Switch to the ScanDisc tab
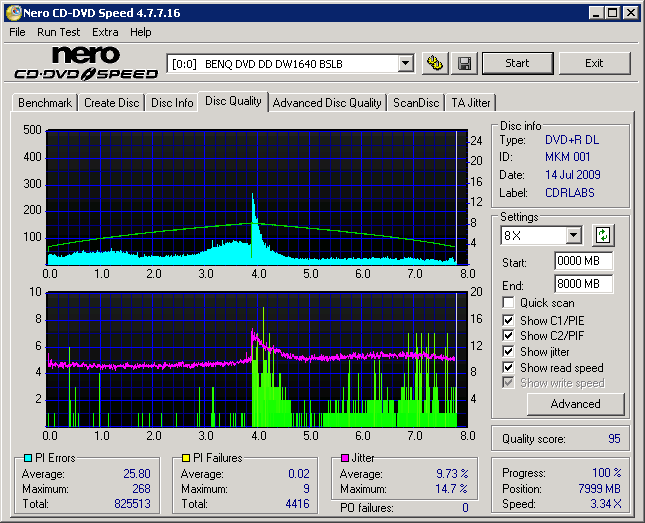Screen dimensions: 645x523 pyautogui.click(x=416, y=103)
